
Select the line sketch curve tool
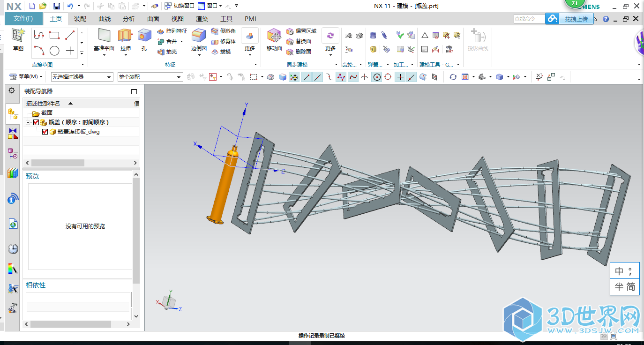click(70, 35)
